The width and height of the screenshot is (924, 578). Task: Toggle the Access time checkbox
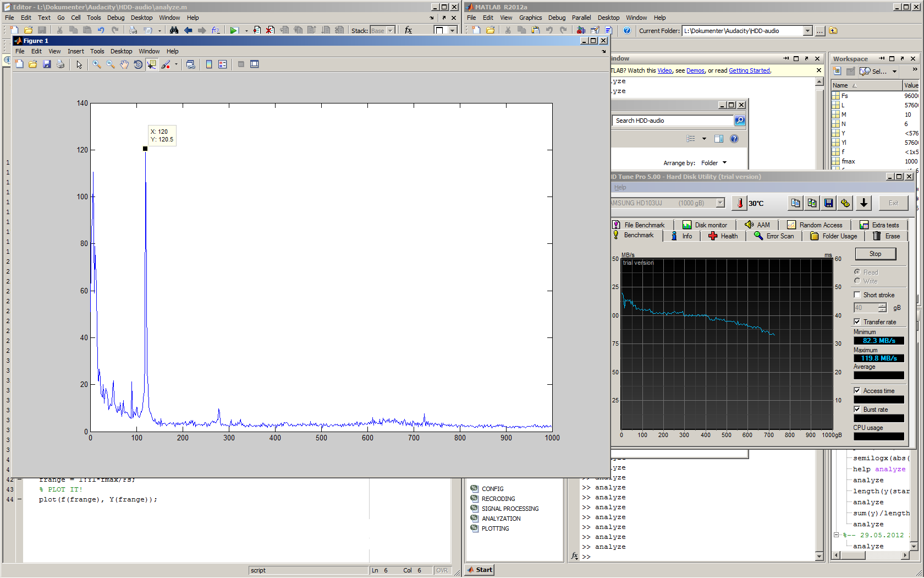(857, 391)
